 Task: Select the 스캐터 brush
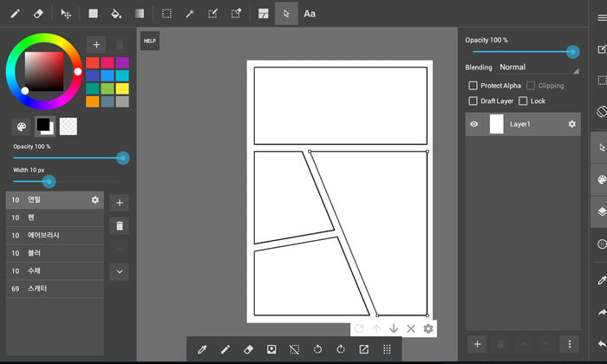[55, 289]
